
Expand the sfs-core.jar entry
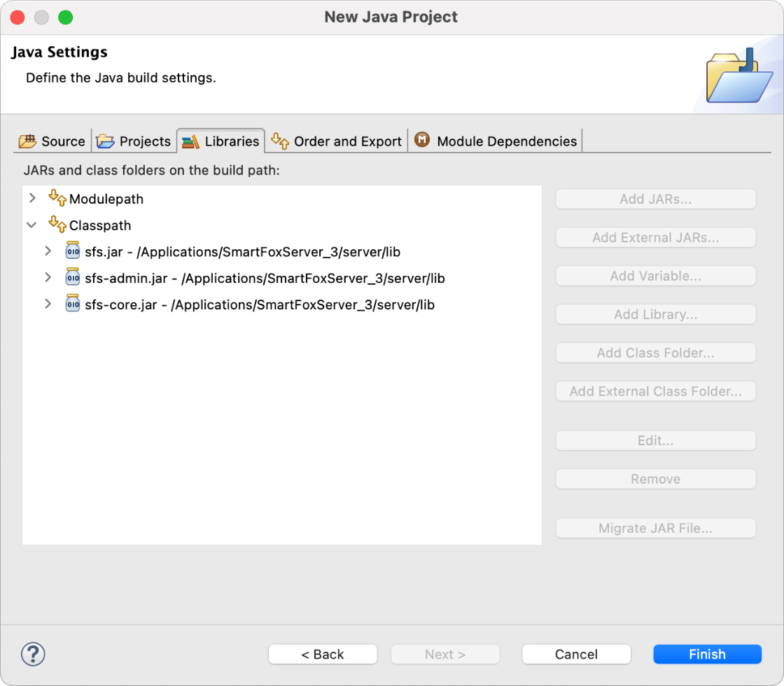(x=48, y=304)
